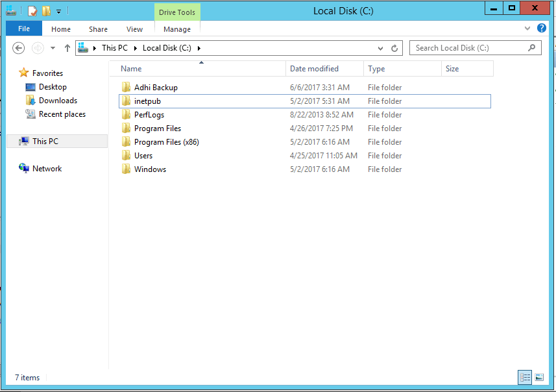Screen dimensions: 556x392
Task: Click the inetpub folder icon
Action: [126, 101]
